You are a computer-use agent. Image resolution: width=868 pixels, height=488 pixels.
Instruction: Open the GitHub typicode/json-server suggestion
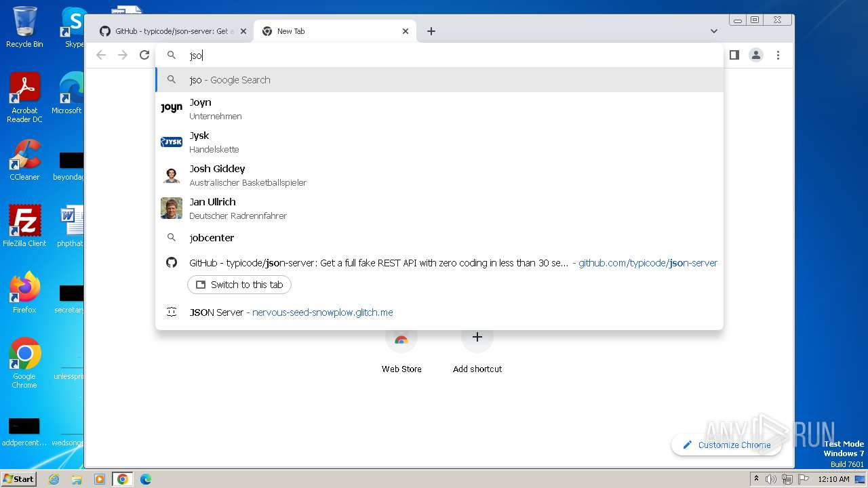click(x=439, y=262)
